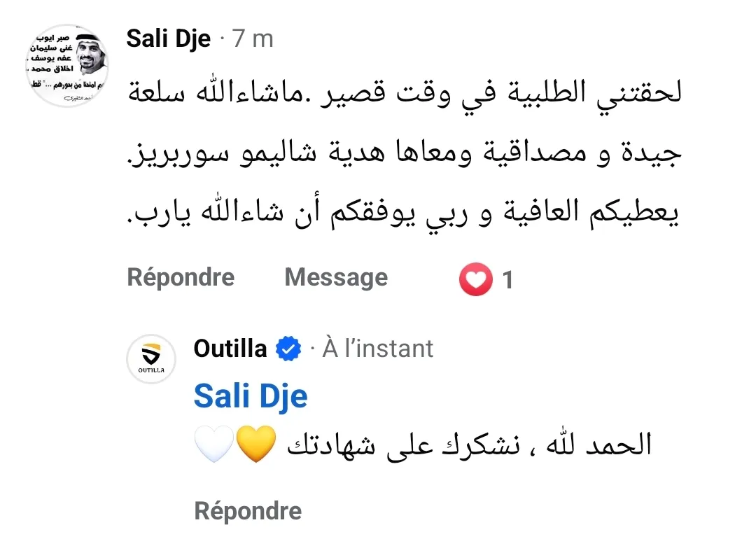Viewport: 756px width, 553px height.
Task: Click the "7 m" comment timestamp
Action: [x=252, y=39]
